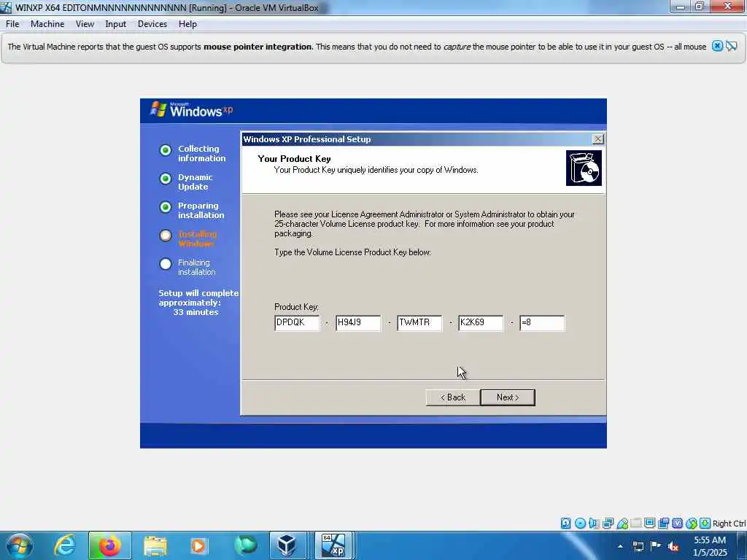
Task: Open the File menu
Action: pos(12,24)
